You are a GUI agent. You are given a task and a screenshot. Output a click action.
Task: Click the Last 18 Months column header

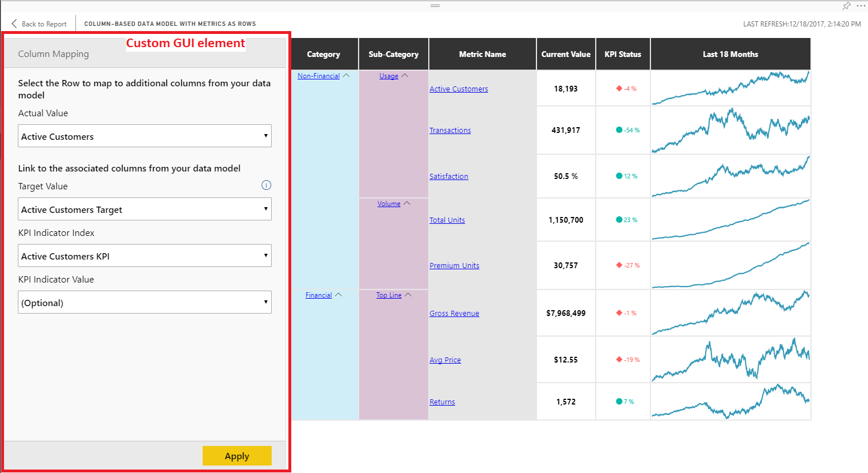tap(730, 54)
